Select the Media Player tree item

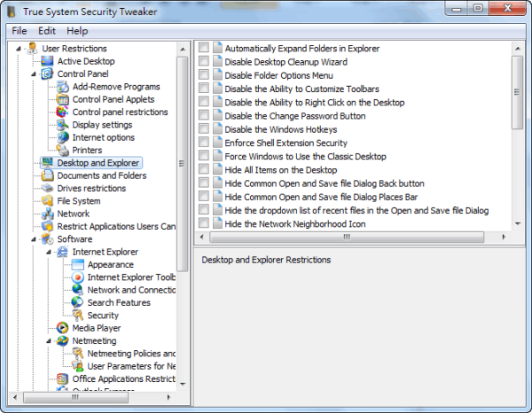(97, 328)
